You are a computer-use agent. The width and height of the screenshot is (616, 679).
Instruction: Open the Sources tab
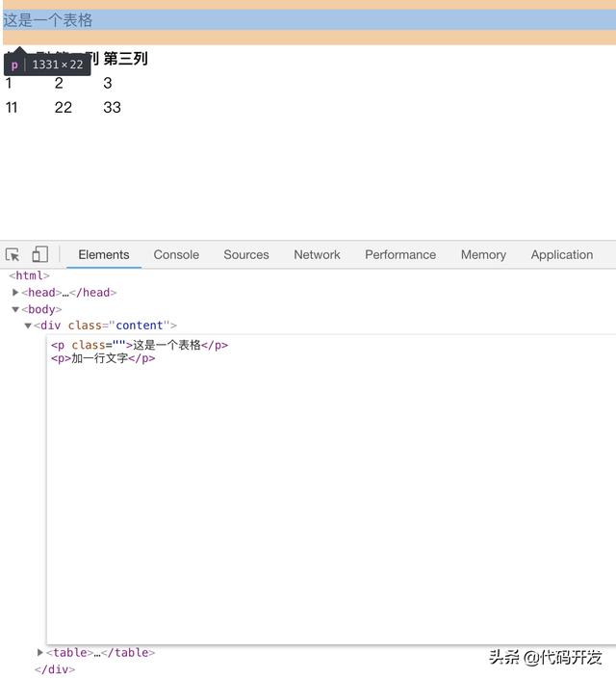point(246,254)
